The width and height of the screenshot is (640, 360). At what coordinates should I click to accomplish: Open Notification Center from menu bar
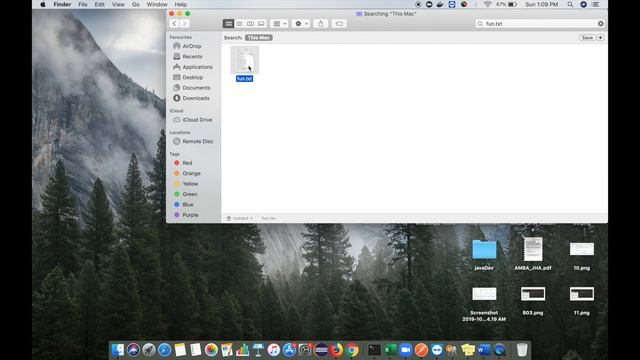596,4
